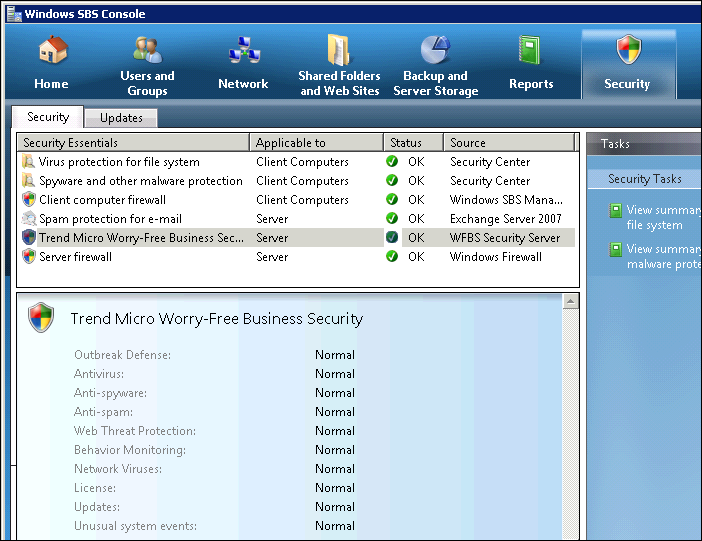The width and height of the screenshot is (702, 541).
Task: Select the Spam protection for e-mail row
Action: 298,219
